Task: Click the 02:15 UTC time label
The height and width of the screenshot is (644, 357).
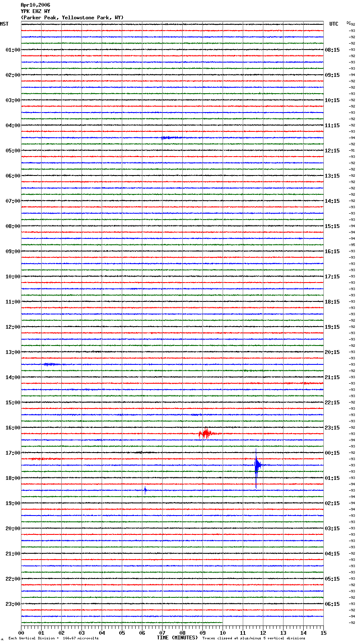Action: [x=332, y=503]
